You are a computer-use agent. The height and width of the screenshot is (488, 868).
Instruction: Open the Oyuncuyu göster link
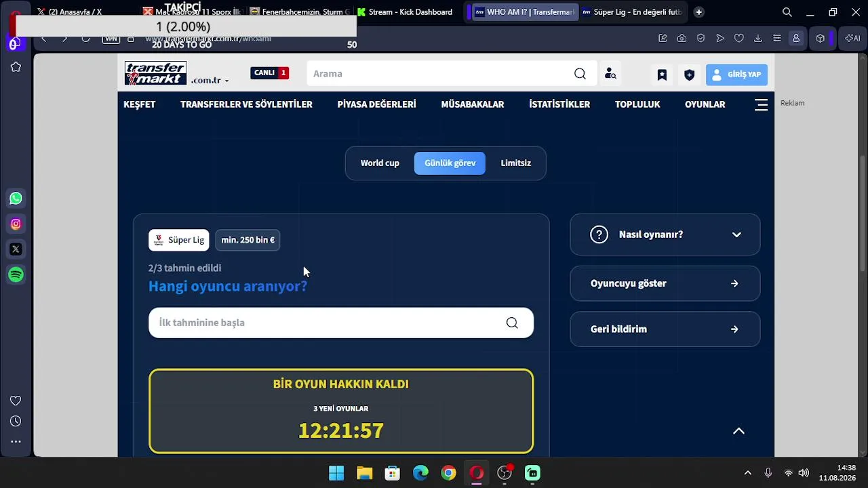click(665, 283)
